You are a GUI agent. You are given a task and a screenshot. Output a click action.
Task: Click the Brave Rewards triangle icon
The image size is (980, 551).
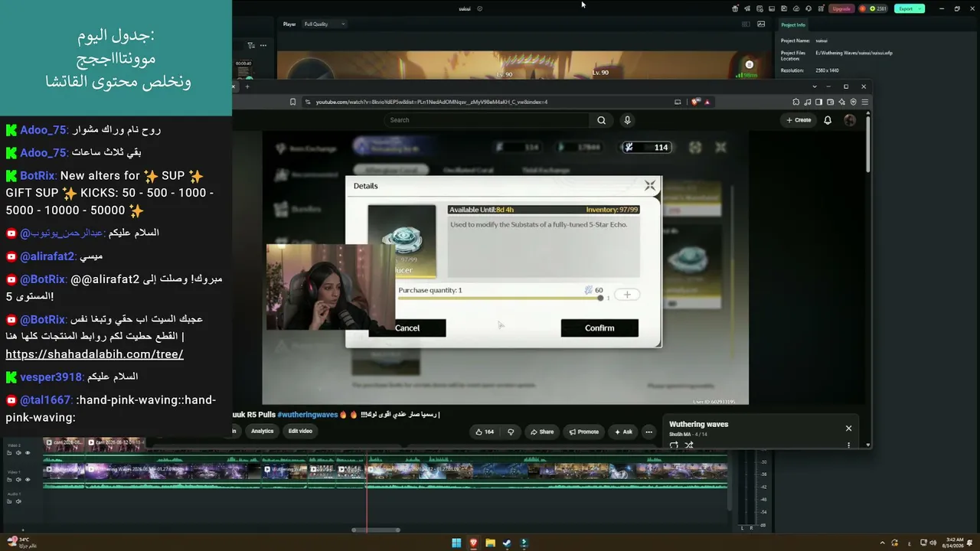[x=707, y=102]
